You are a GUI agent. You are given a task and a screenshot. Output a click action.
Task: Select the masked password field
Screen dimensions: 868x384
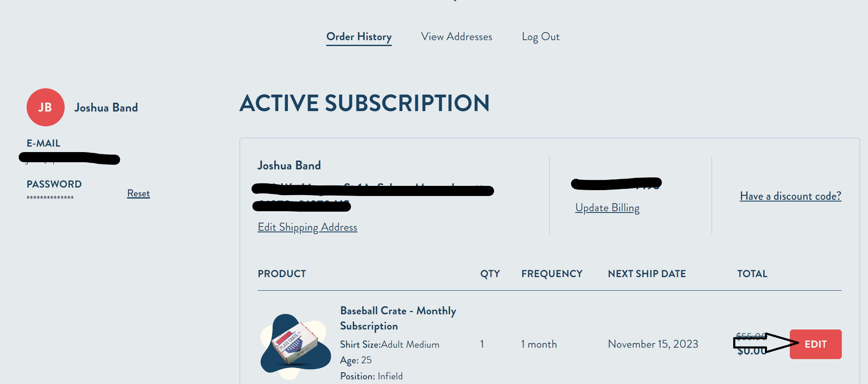pos(50,198)
